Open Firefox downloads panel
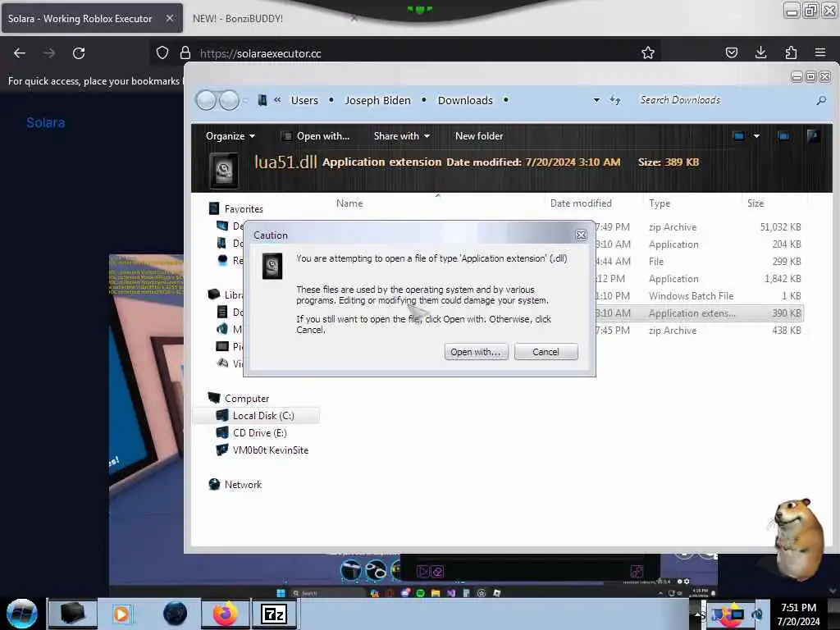This screenshot has width=840, height=630. coord(760,52)
